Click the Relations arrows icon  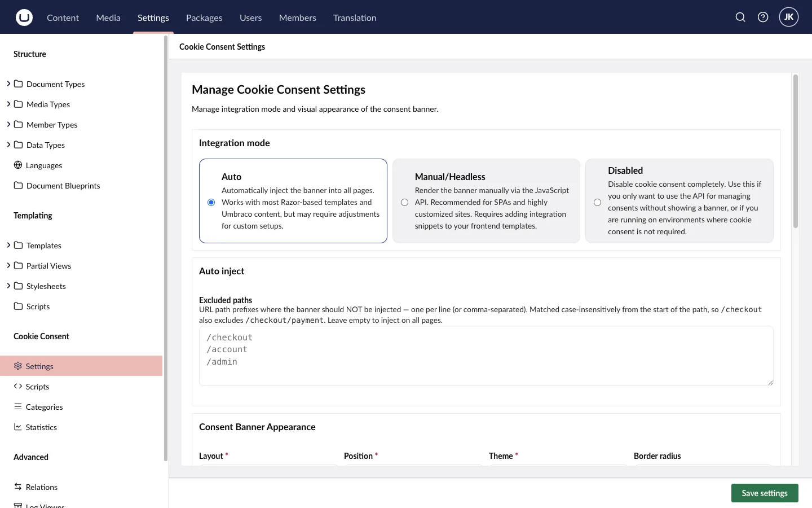point(18,487)
